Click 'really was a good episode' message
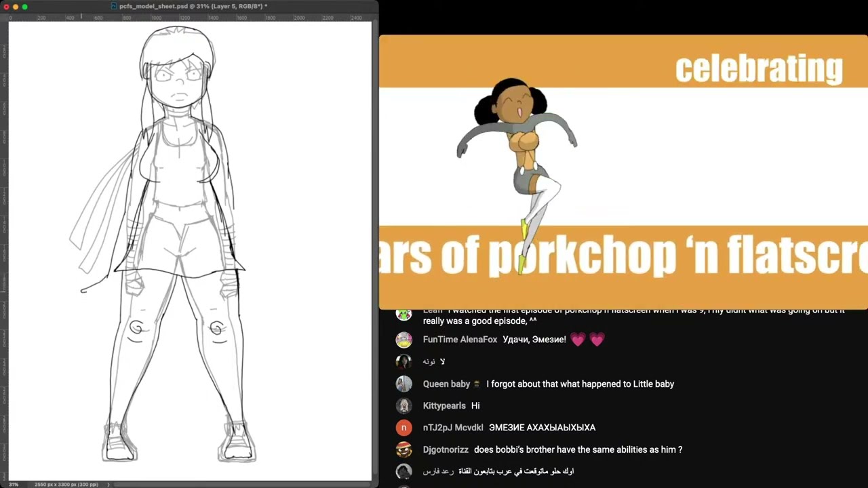868x488 pixels. 480,321
